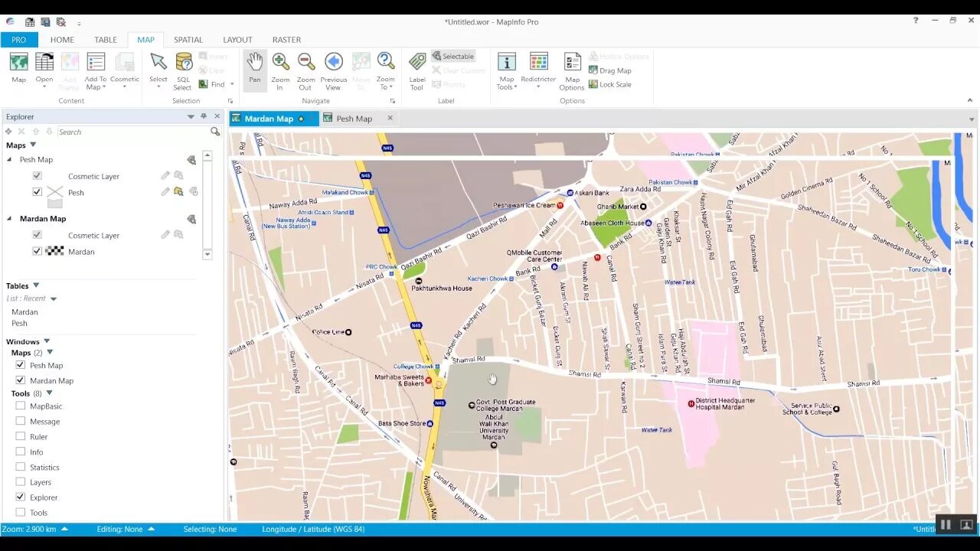Uncheck visibility of Pesh layer
Viewport: 980px width, 551px height.
click(37, 192)
